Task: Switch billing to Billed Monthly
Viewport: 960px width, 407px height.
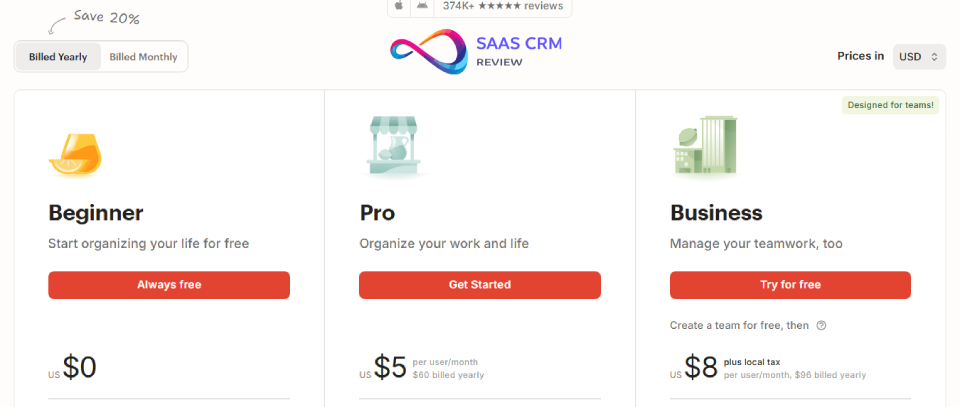Action: click(x=143, y=57)
